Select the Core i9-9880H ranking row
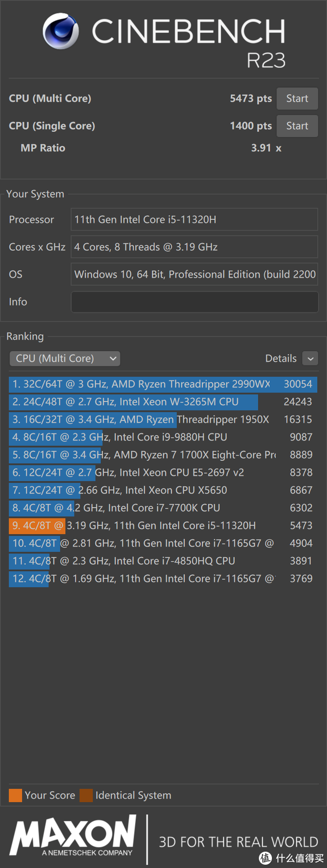The image size is (327, 868). [x=163, y=437]
